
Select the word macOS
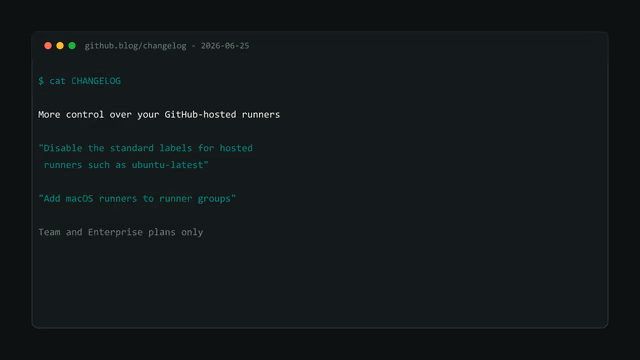[80, 199]
